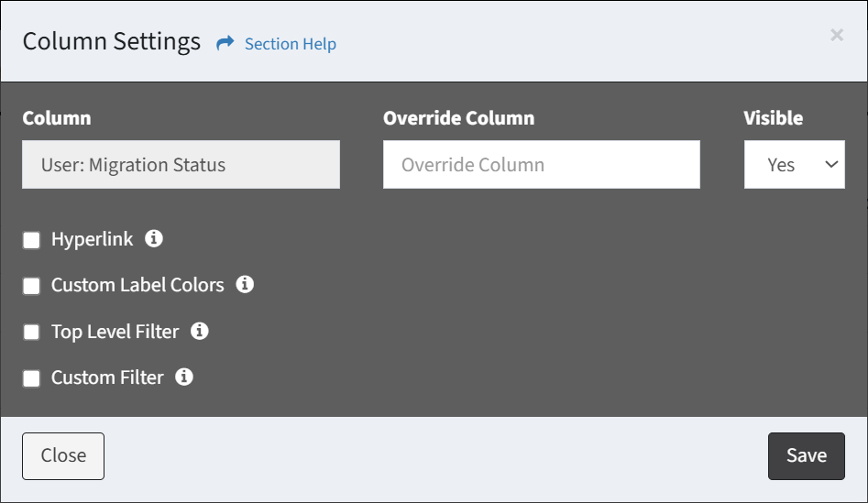This screenshot has width=868, height=503.
Task: Click the User: Migration Status column field
Action: [181, 164]
